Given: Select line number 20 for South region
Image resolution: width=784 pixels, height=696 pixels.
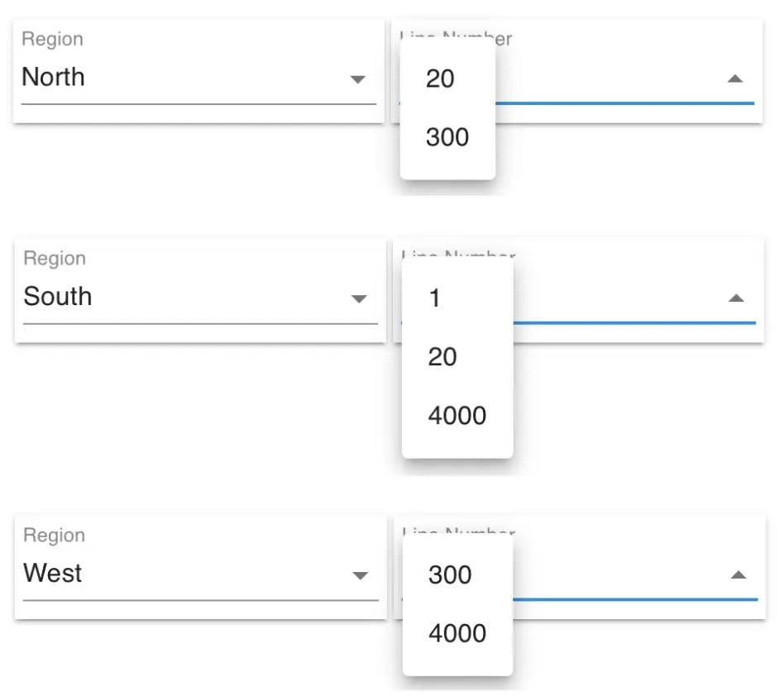Looking at the screenshot, I should pos(443,357).
